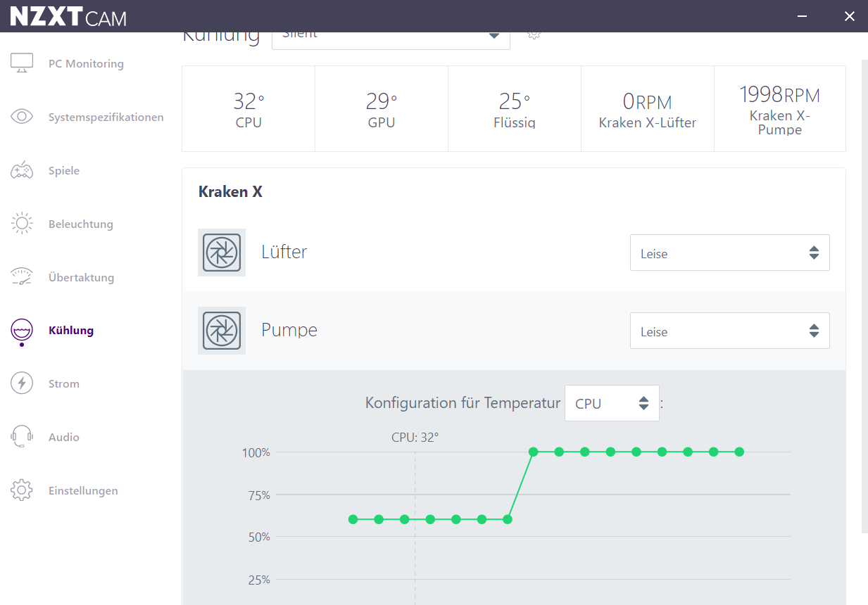The width and height of the screenshot is (868, 605).
Task: Open the Lüfter mode dropdown set to Leise
Action: click(x=729, y=253)
